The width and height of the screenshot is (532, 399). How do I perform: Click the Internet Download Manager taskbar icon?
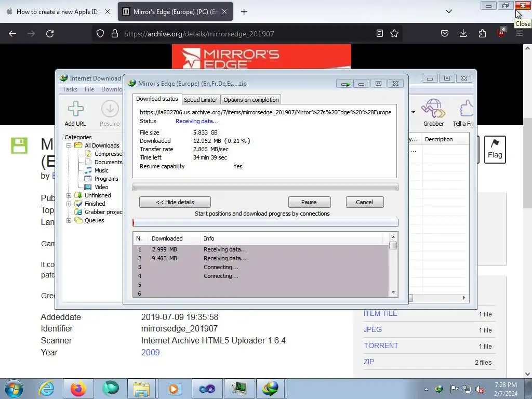270,389
